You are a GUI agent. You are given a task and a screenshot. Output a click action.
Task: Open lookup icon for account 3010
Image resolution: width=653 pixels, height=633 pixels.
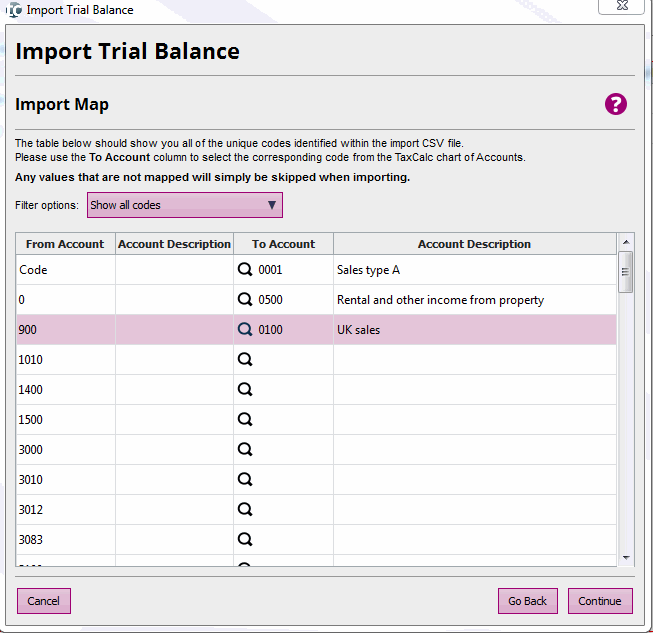coord(244,480)
